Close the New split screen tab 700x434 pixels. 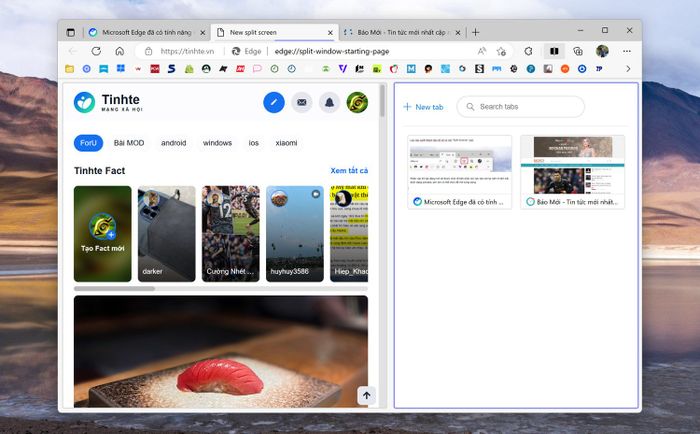coord(330,33)
